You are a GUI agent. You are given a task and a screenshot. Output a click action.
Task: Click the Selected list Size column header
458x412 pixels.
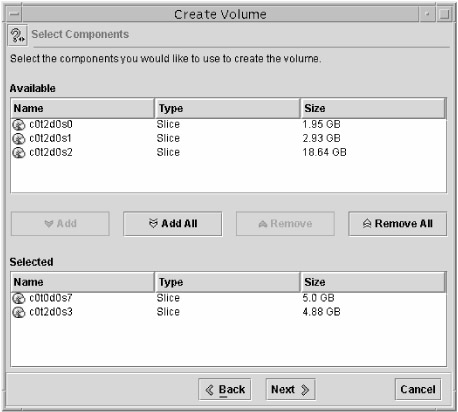click(373, 282)
